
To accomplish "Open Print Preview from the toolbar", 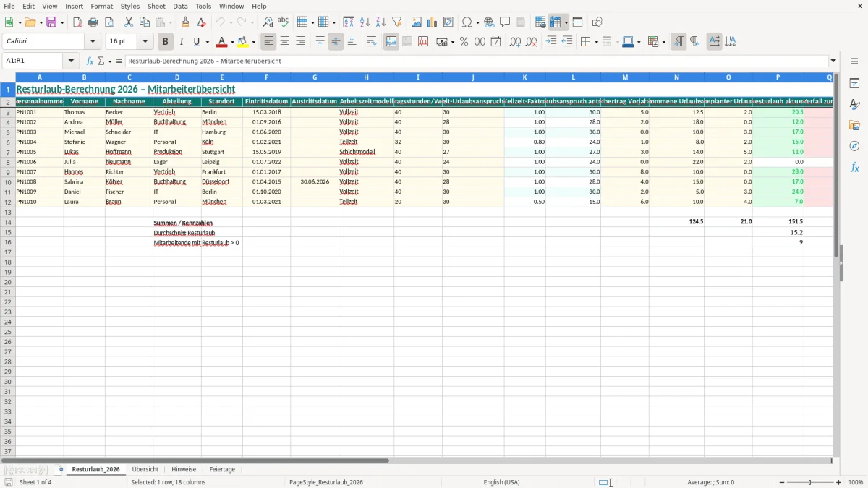I will (x=109, y=22).
